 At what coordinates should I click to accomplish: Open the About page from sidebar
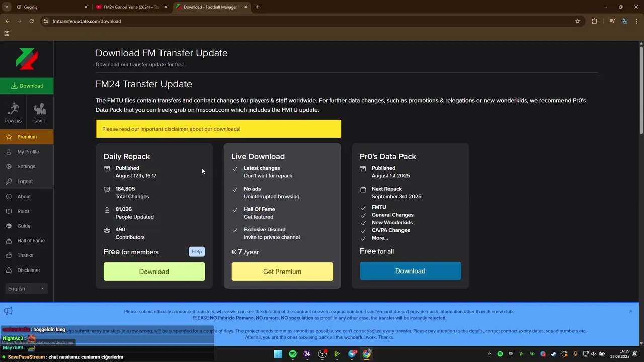click(x=27, y=197)
